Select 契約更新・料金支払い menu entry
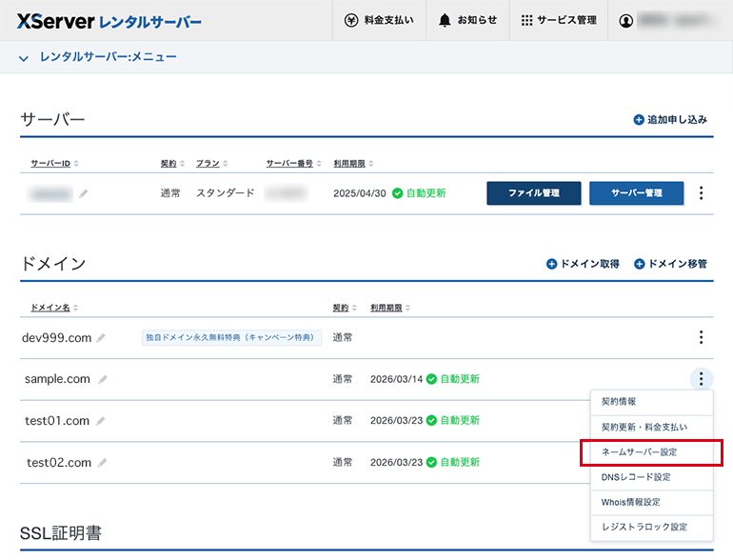Screen dimensions: 733x560 click(652, 427)
